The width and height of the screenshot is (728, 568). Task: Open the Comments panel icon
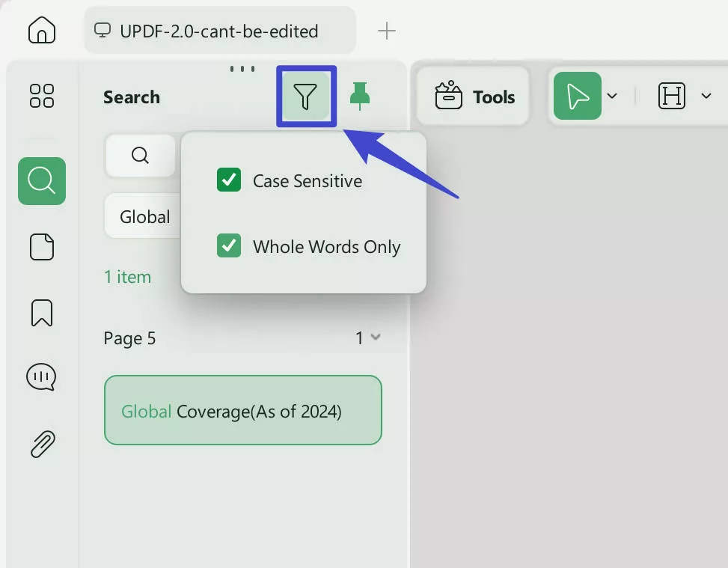click(x=41, y=376)
